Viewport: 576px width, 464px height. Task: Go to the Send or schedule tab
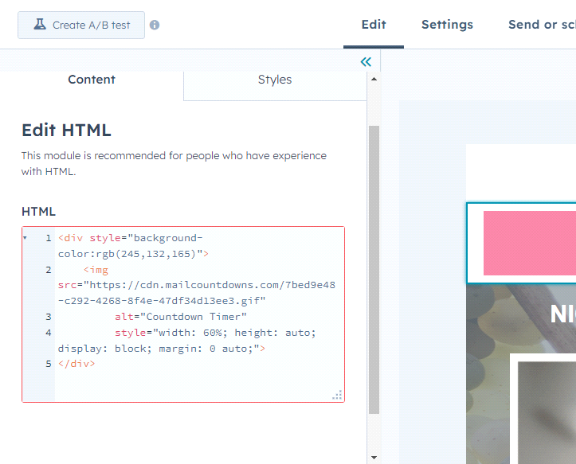tap(542, 25)
